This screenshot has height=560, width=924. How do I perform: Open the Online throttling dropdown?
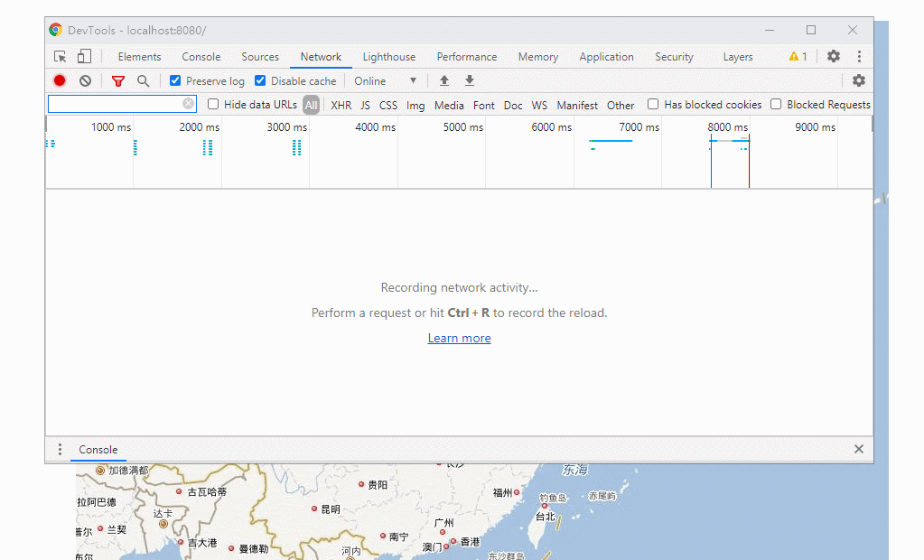click(x=386, y=80)
